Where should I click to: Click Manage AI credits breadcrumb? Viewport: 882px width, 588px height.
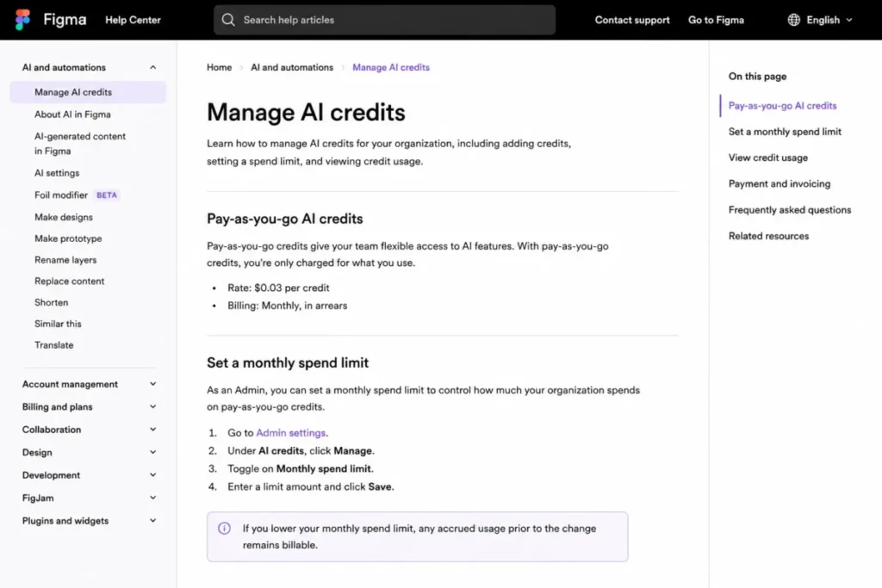tap(391, 67)
